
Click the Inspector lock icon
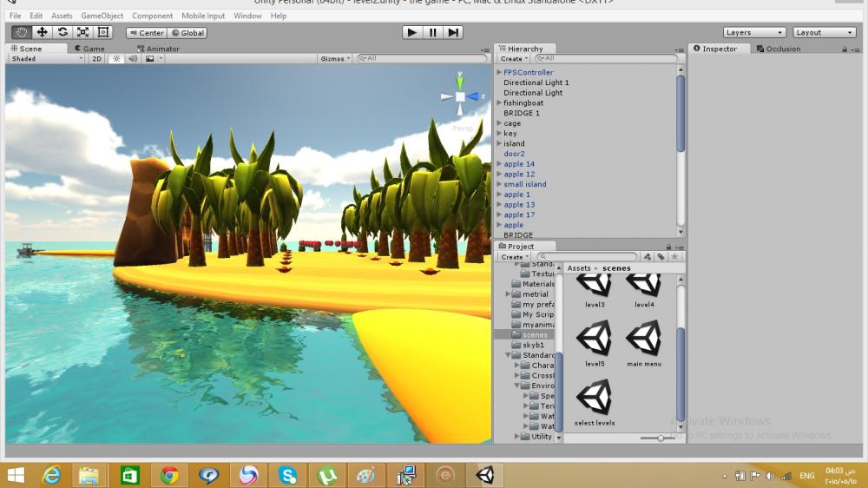point(845,49)
